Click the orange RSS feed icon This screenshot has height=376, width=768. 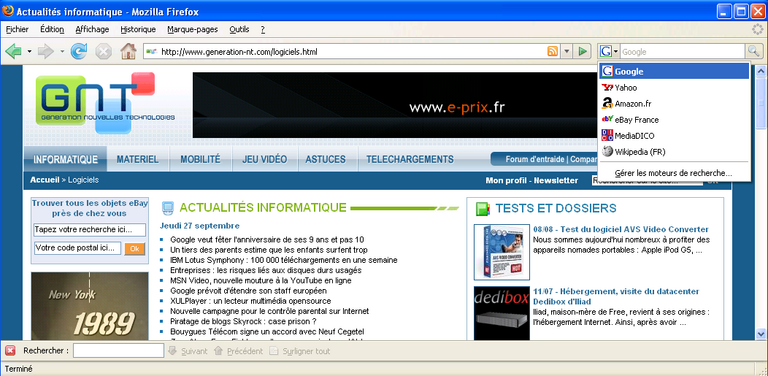(x=552, y=51)
